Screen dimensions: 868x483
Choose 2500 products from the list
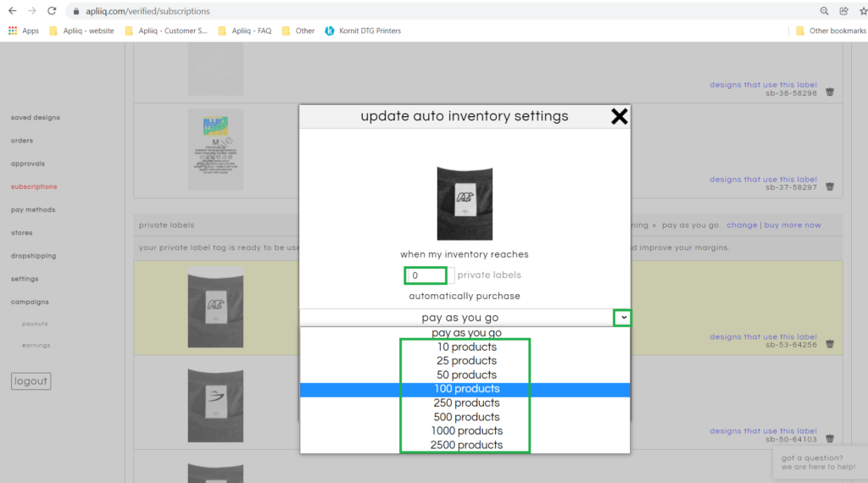(x=466, y=445)
